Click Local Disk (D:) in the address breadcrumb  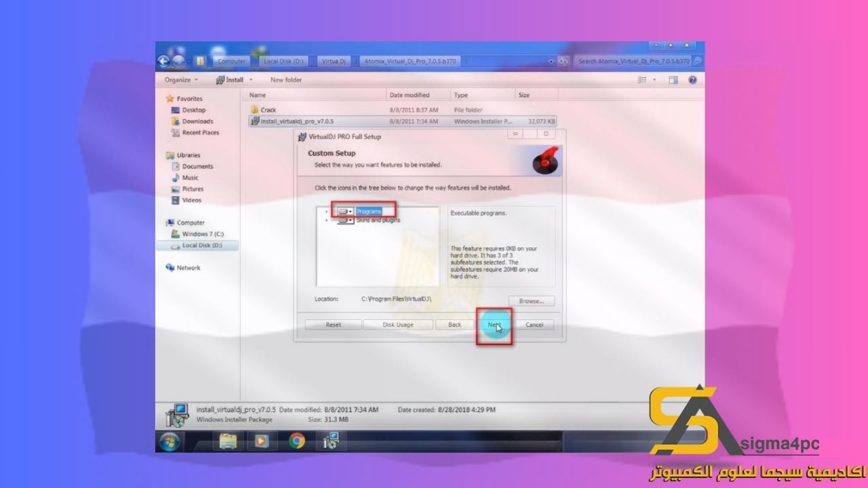tap(283, 61)
